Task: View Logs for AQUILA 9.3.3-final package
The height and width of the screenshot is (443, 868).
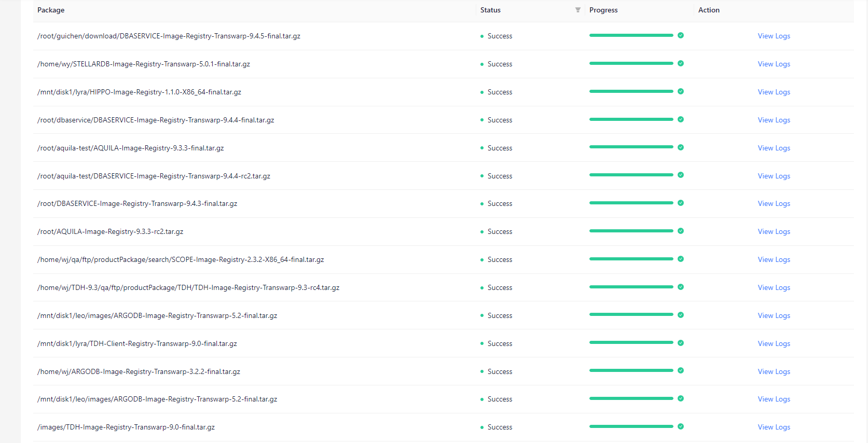Action: [774, 148]
